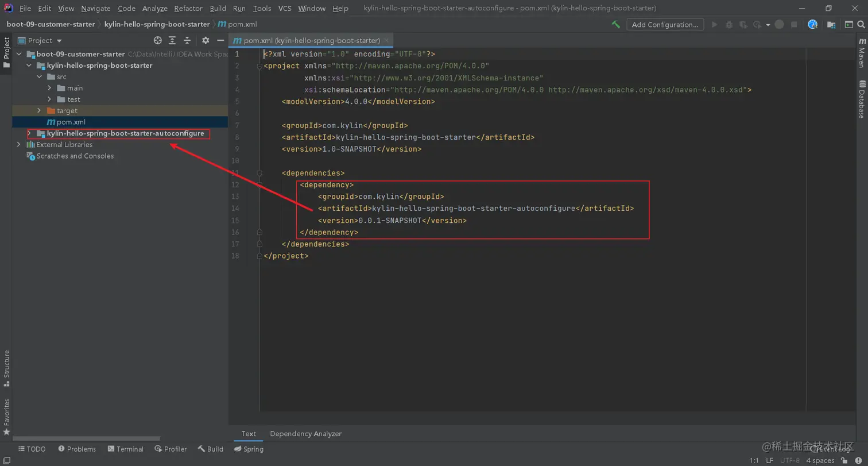This screenshot has width=868, height=466.
Task: Click the Collapse All icon in the Project panel
Action: point(187,40)
